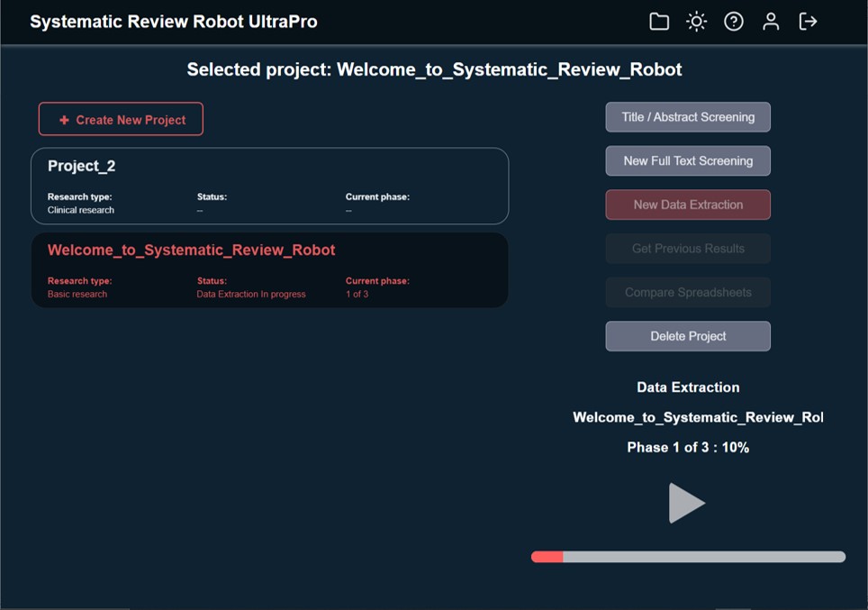
Task: Click 'Selected project' heading text
Action: (434, 69)
